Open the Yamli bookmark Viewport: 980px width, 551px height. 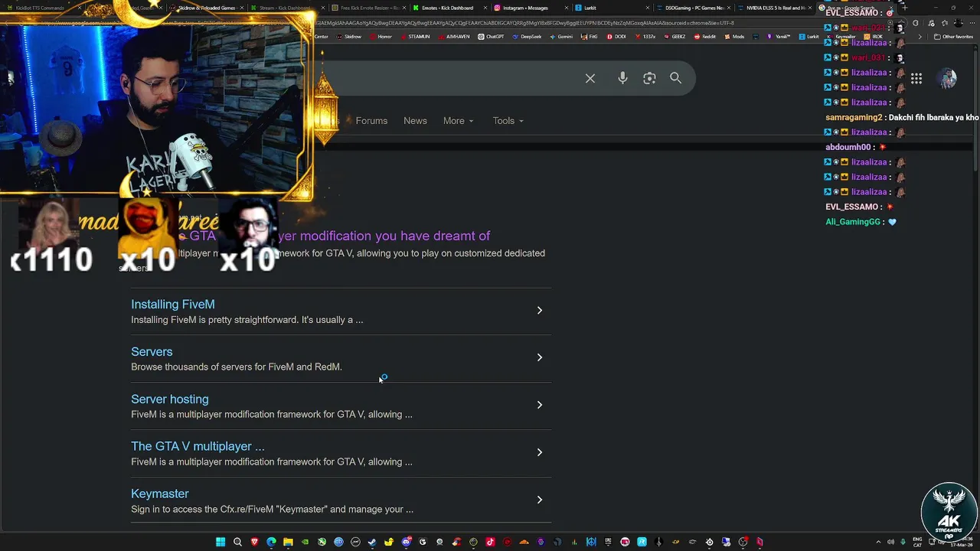[779, 37]
